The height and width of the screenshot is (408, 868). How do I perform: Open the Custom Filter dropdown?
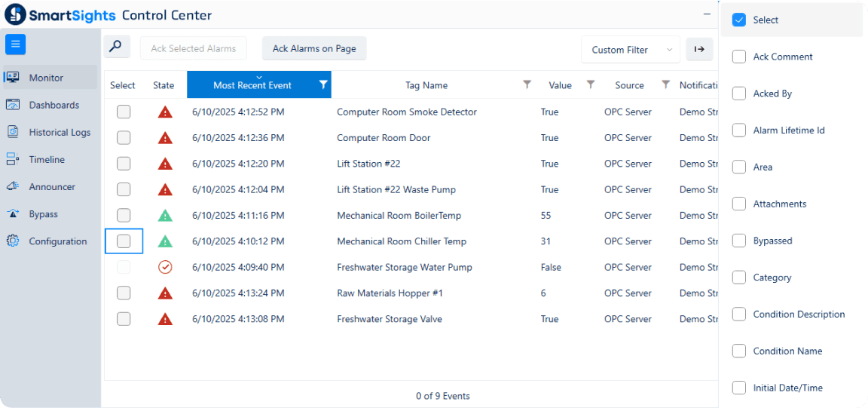point(630,50)
